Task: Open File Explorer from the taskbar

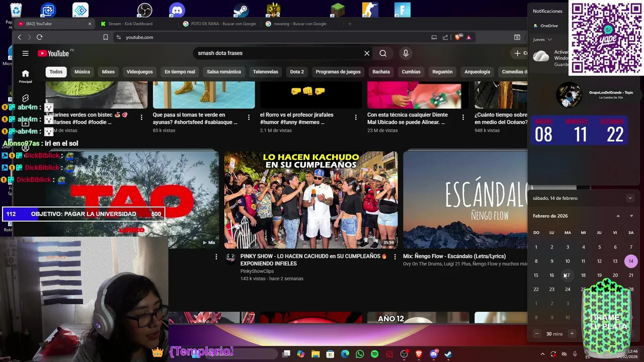Action: point(315,354)
